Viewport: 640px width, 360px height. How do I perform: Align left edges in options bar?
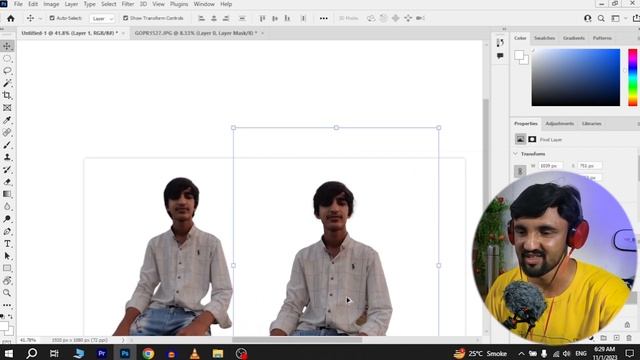pos(201,18)
